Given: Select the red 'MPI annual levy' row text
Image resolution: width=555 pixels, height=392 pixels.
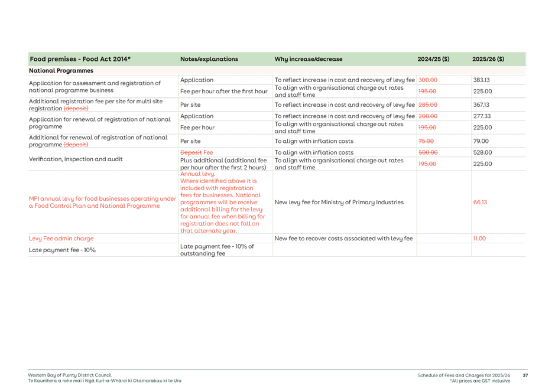Looking at the screenshot, I should (102, 202).
